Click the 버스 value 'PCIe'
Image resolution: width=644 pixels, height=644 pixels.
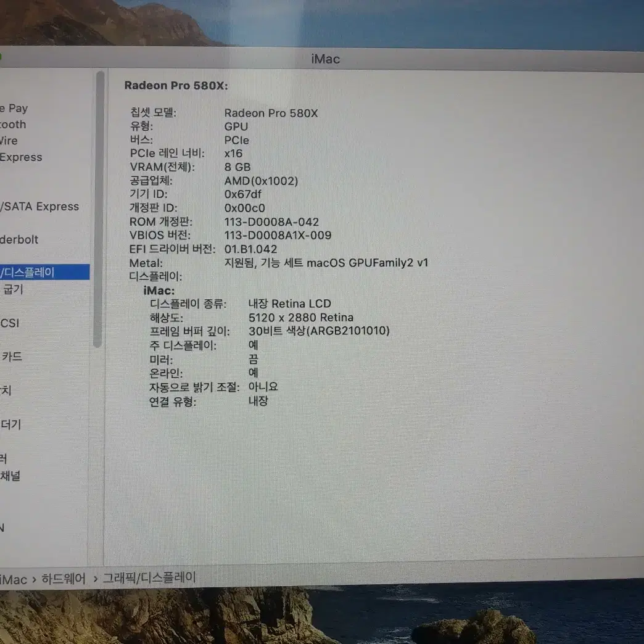[x=237, y=141]
